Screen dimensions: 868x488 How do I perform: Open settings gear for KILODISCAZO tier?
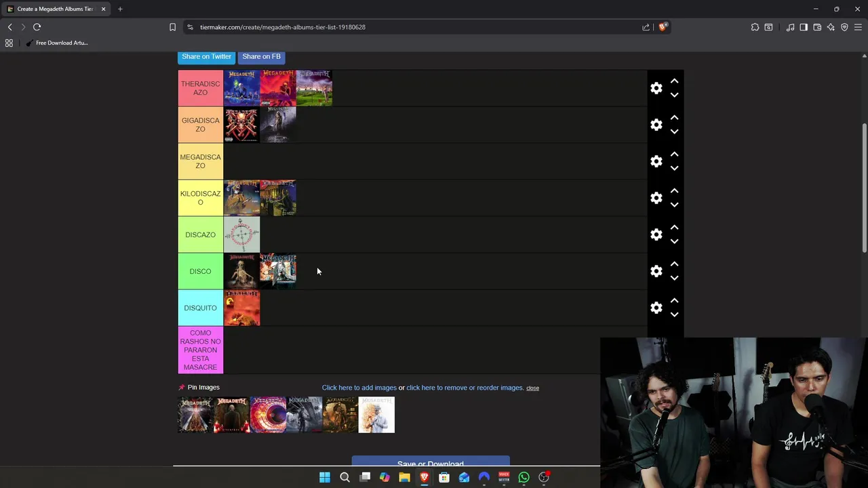click(x=656, y=198)
